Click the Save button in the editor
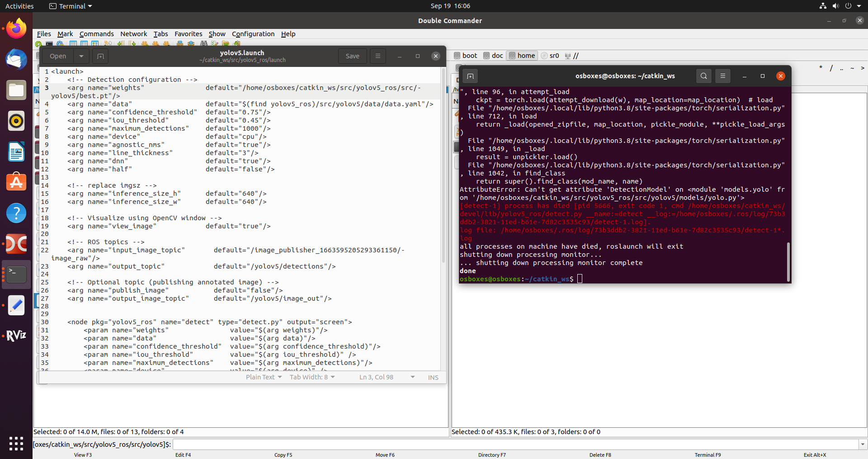868x459 pixels. (352, 56)
